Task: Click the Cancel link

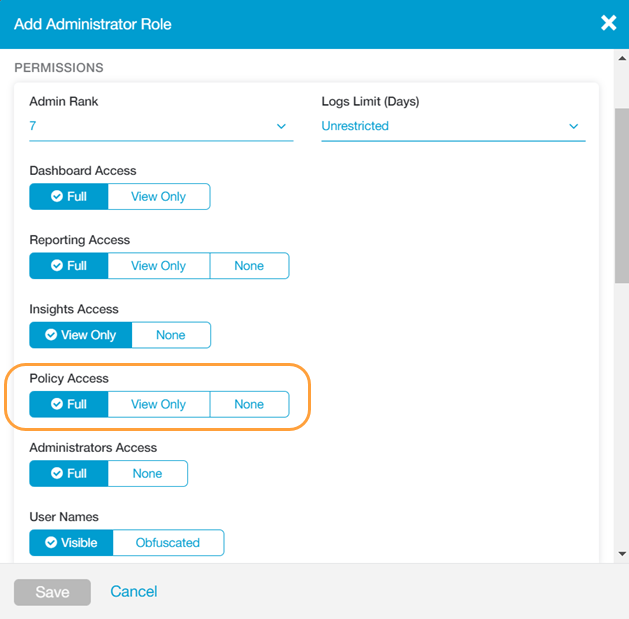Action: tap(134, 592)
